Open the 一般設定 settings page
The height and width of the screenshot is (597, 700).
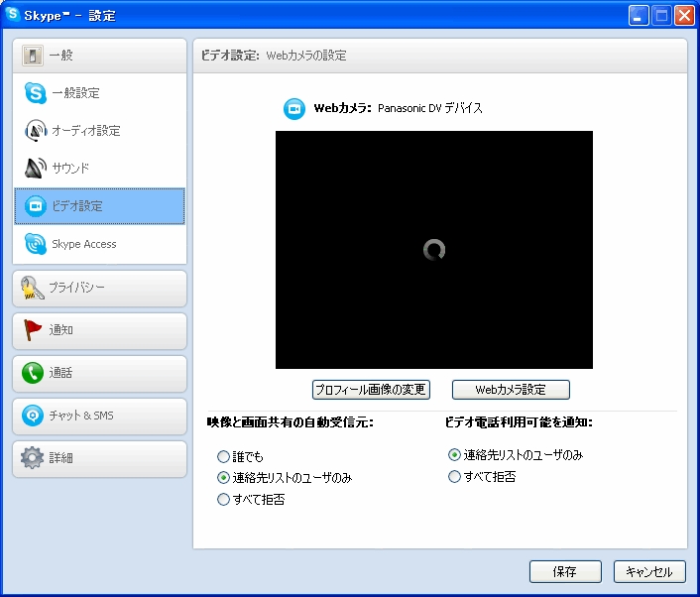pos(99,93)
